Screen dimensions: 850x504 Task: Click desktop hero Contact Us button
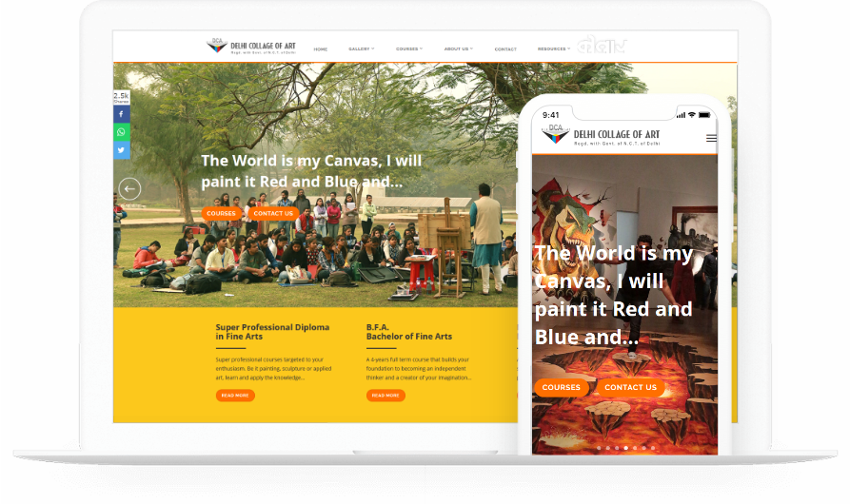tap(273, 213)
